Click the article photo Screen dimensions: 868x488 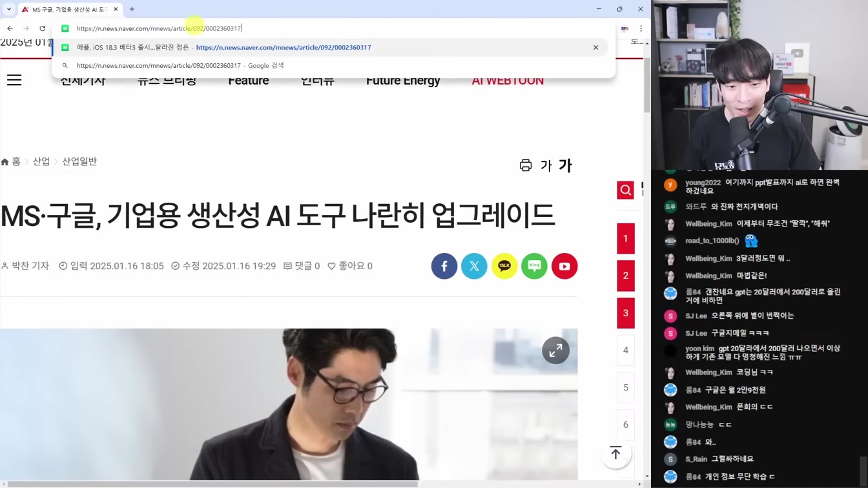(289, 403)
